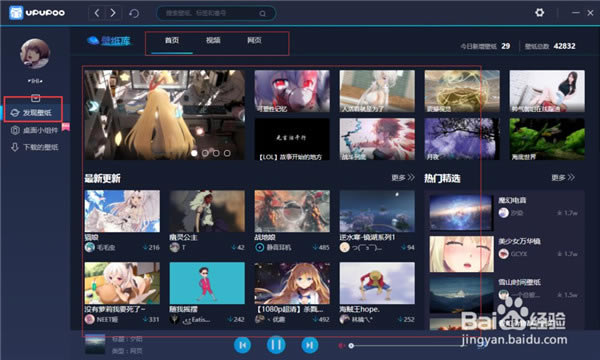This screenshot has height=360, width=600.
Task: Expand the small dropdown box under the username
Action: click(35, 98)
